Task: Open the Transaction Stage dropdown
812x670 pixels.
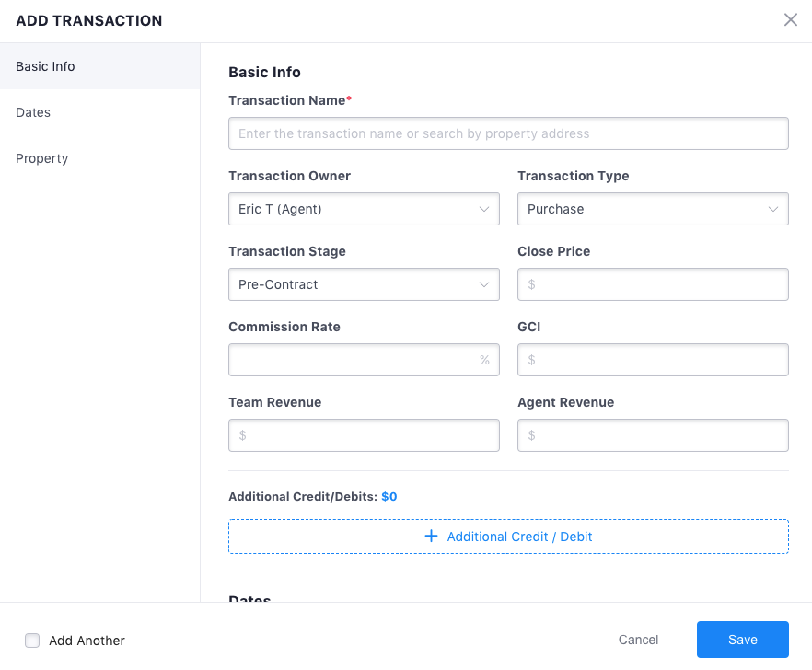Action: click(364, 284)
